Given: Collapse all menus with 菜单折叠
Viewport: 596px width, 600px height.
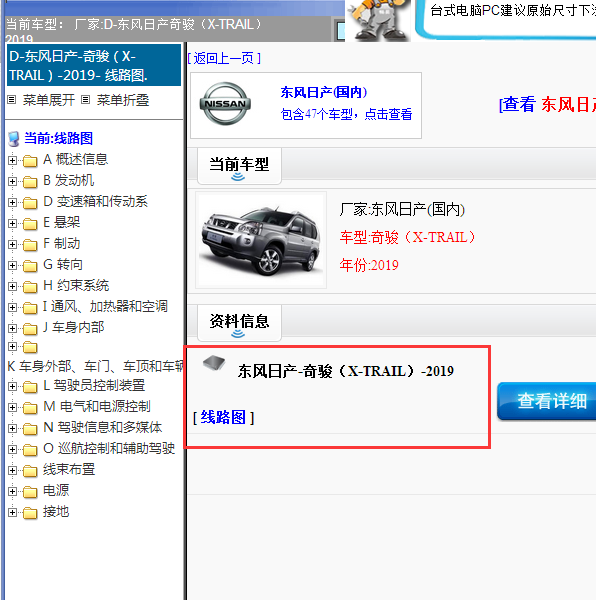Looking at the screenshot, I should [123, 100].
